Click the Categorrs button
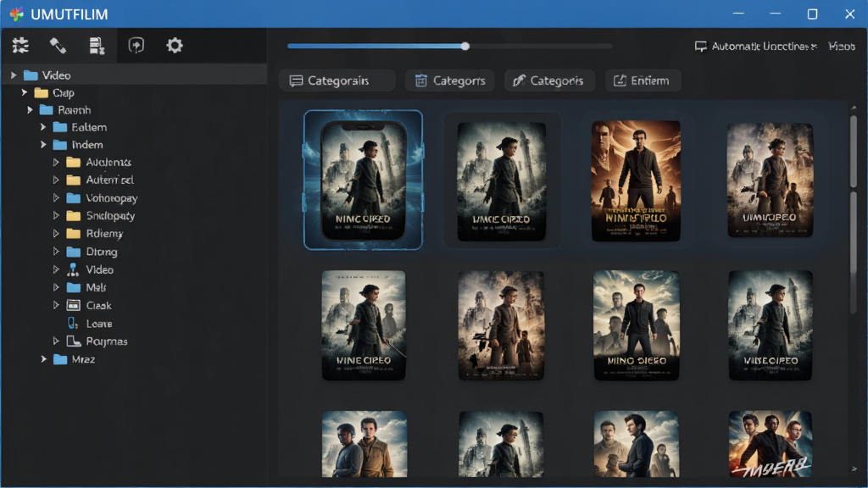This screenshot has height=488, width=868. [x=450, y=80]
